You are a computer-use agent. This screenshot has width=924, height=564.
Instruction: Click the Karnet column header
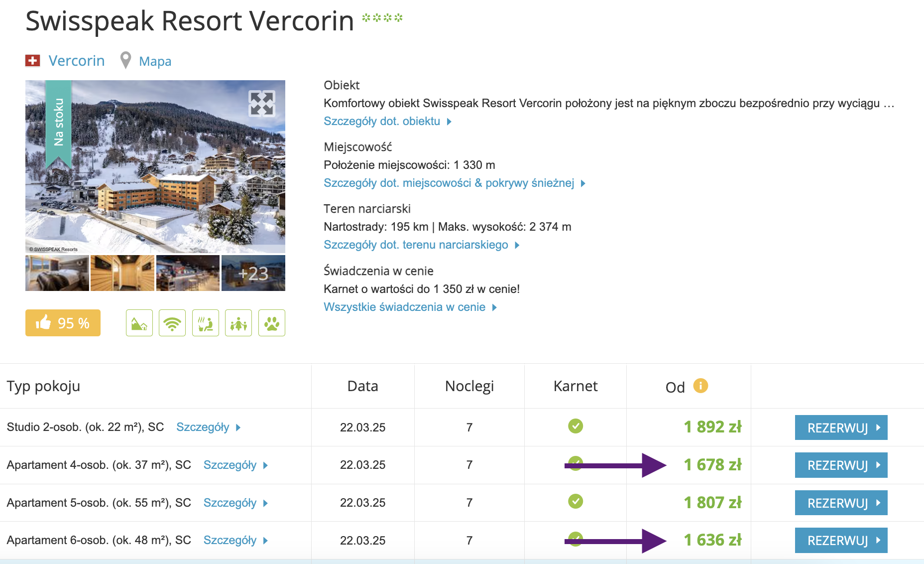576,386
